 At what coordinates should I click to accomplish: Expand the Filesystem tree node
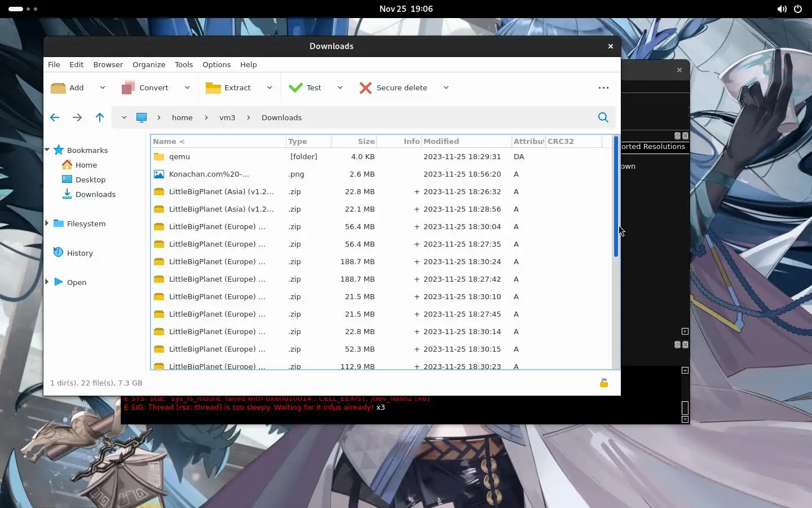coord(47,224)
